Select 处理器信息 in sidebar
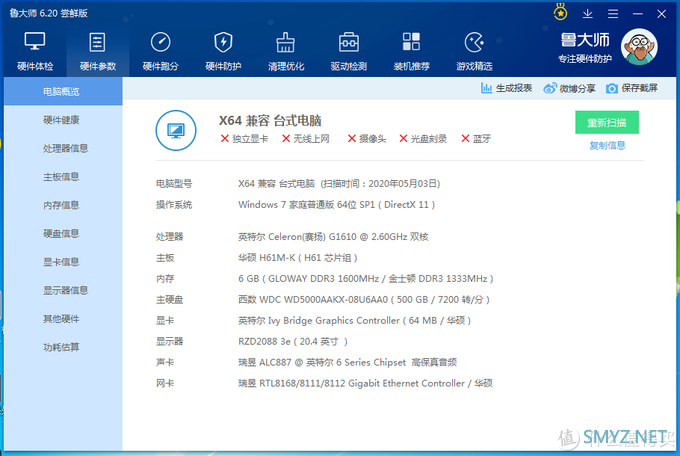The image size is (680, 456). coord(63,148)
